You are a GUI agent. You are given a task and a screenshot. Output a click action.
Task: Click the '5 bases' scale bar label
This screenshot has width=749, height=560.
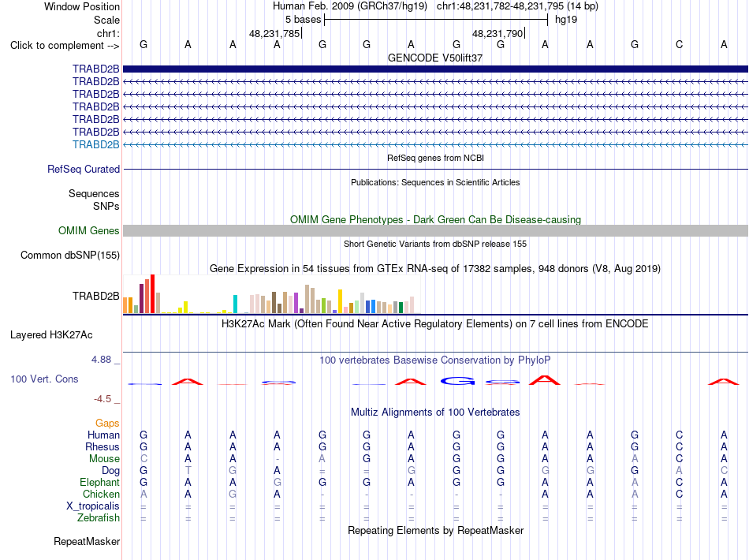coord(304,20)
